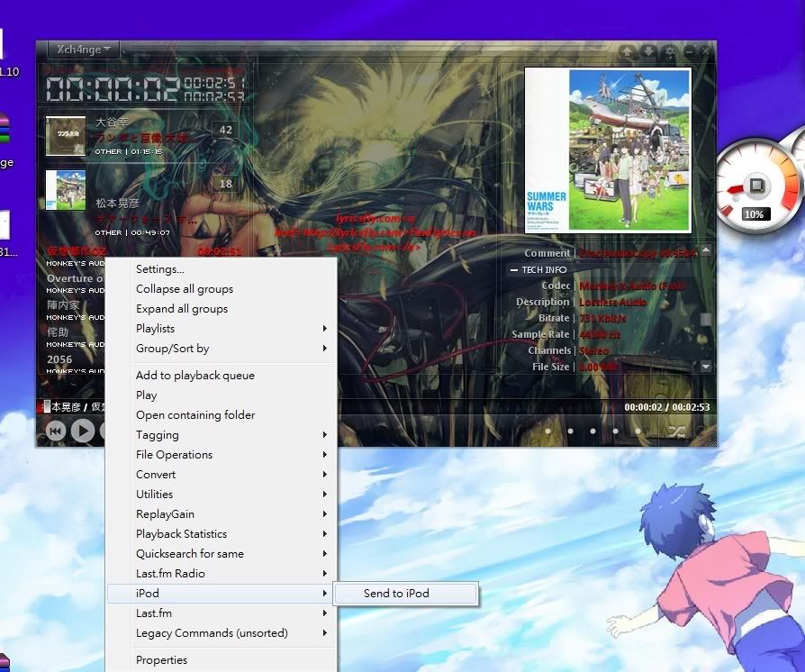Viewport: 805px width, 672px height.
Task: Open the Xch4nge dropdown menu
Action: (83, 50)
